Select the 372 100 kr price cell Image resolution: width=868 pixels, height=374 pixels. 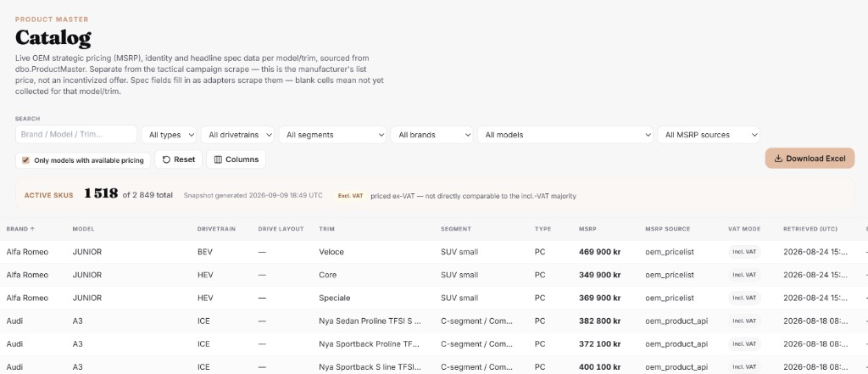pyautogui.click(x=599, y=344)
